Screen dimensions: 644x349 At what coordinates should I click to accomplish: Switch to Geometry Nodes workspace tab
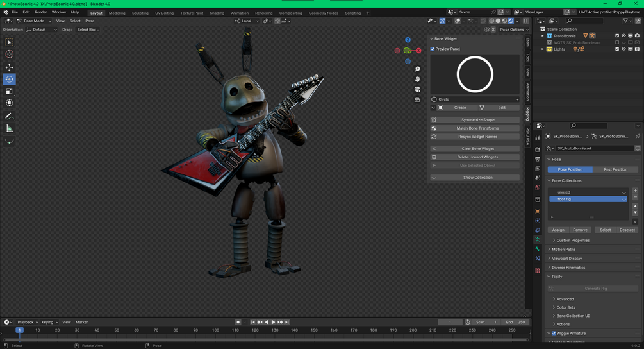tap(323, 13)
